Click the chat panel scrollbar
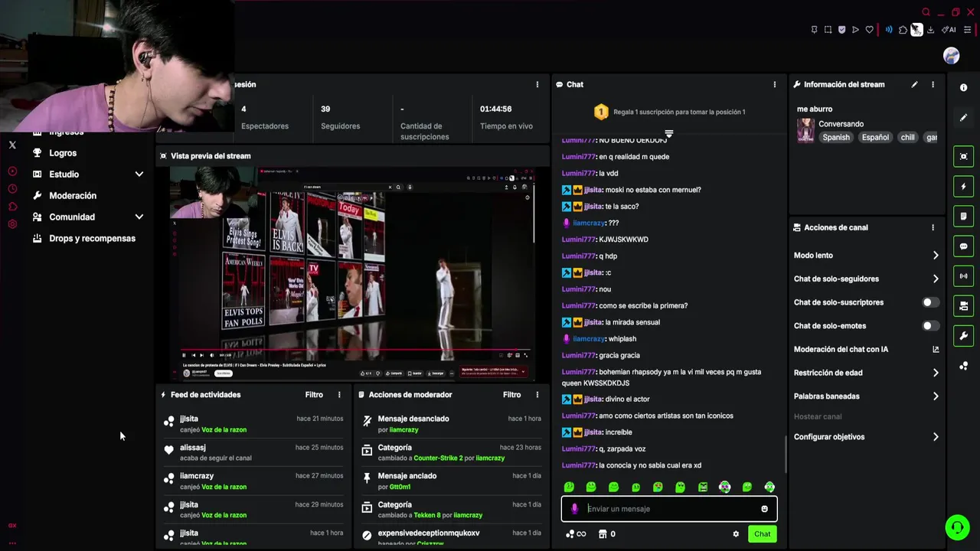Viewport: 980px width, 551px height. pyautogui.click(x=786, y=454)
